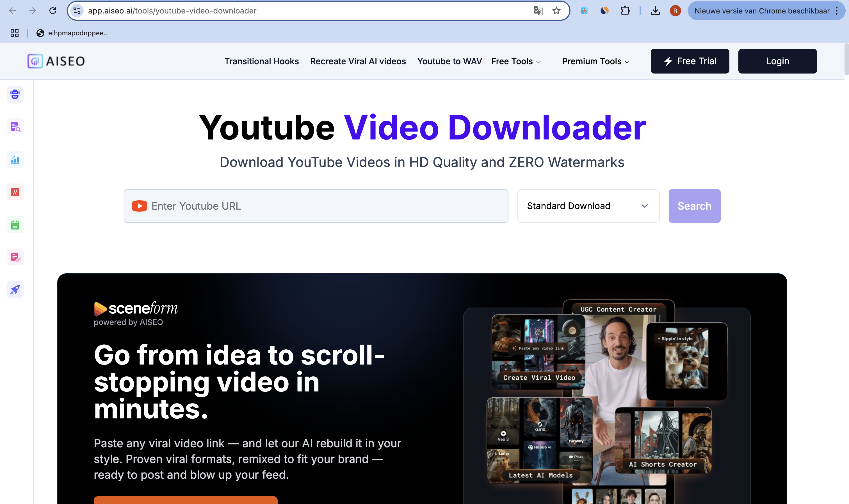Open the AI chatbot robot sidebar icon
The image size is (849, 504).
[15, 94]
